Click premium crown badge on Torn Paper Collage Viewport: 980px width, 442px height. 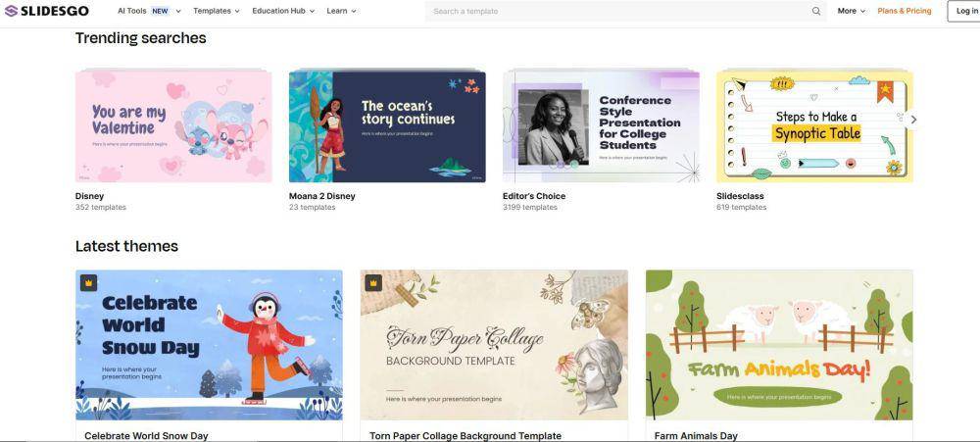373,282
